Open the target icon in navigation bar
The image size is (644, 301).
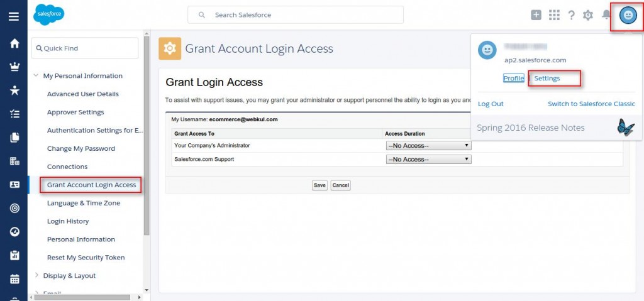coord(14,208)
